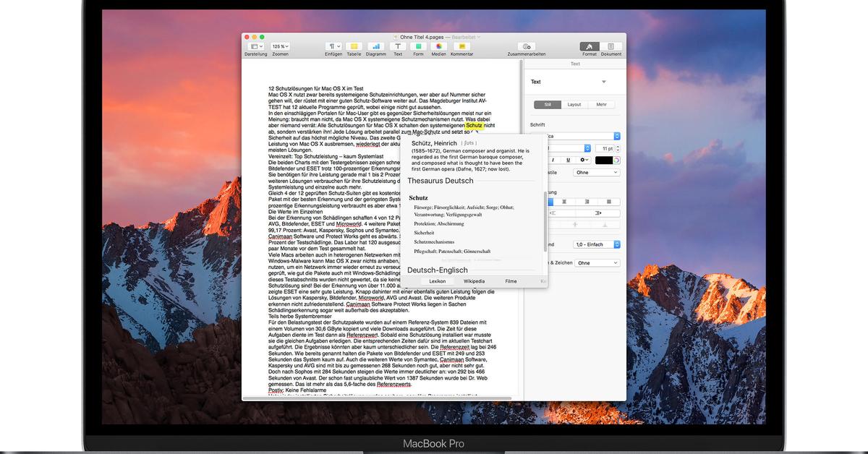Show the Dokument inspector
The image size is (868, 454).
(610, 46)
